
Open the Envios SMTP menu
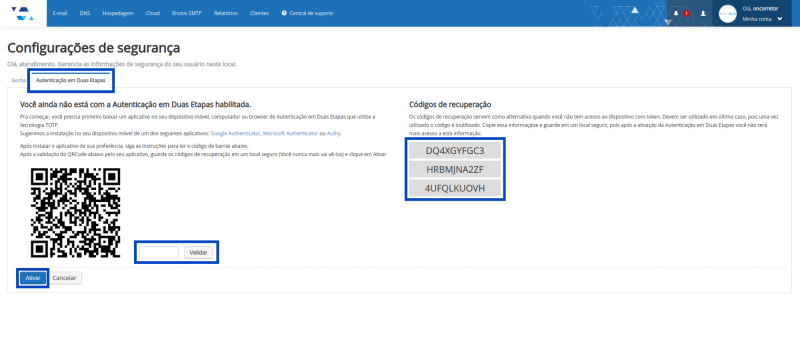pos(187,13)
